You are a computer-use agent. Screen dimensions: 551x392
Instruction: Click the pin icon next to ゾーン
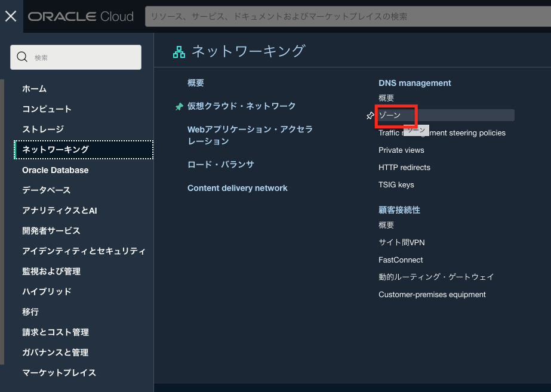370,115
